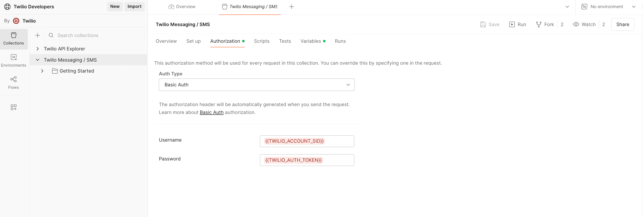The height and width of the screenshot is (217, 644).
Task: Click the Twilio Developers globe icon
Action: [7, 7]
